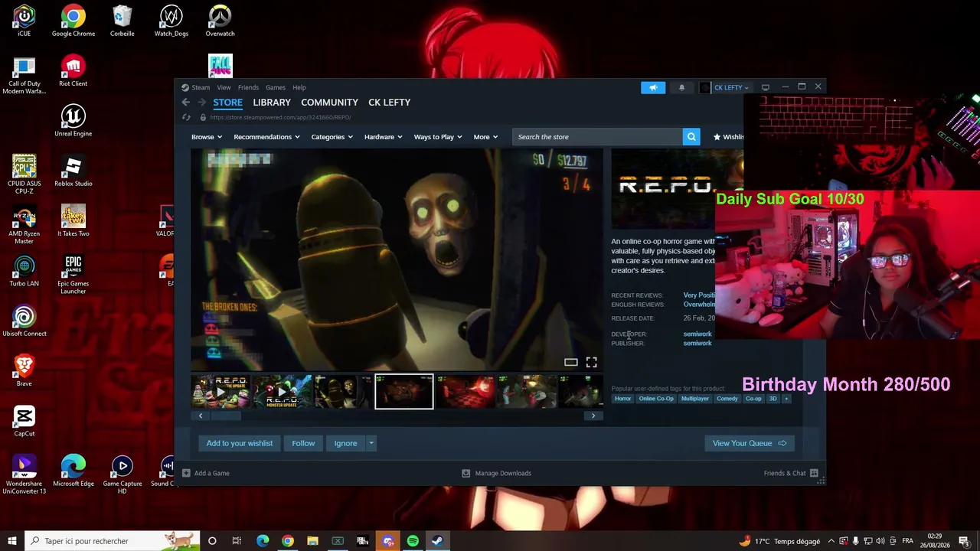This screenshot has width=980, height=551.
Task: Click inside the Search the store field
Action: pyautogui.click(x=598, y=137)
